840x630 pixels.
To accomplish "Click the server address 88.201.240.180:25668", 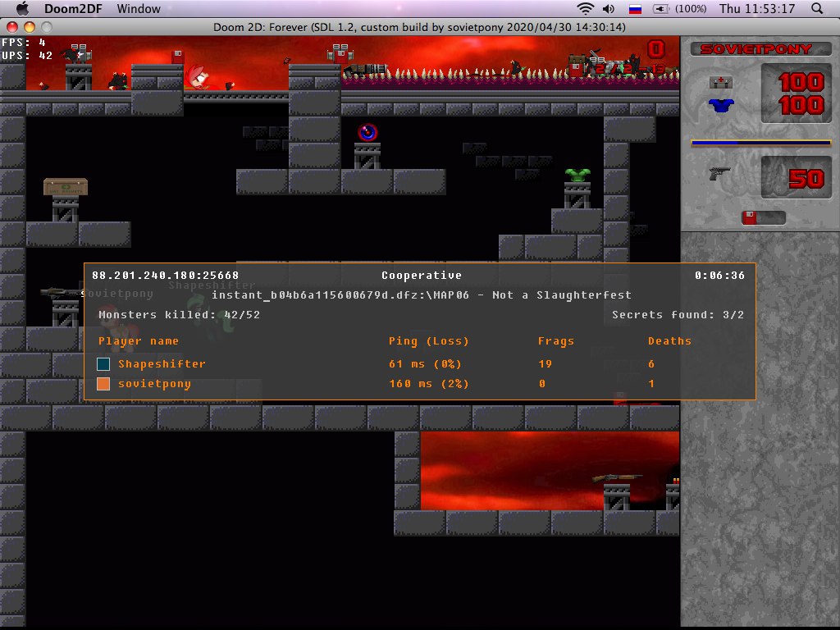I will (x=165, y=276).
